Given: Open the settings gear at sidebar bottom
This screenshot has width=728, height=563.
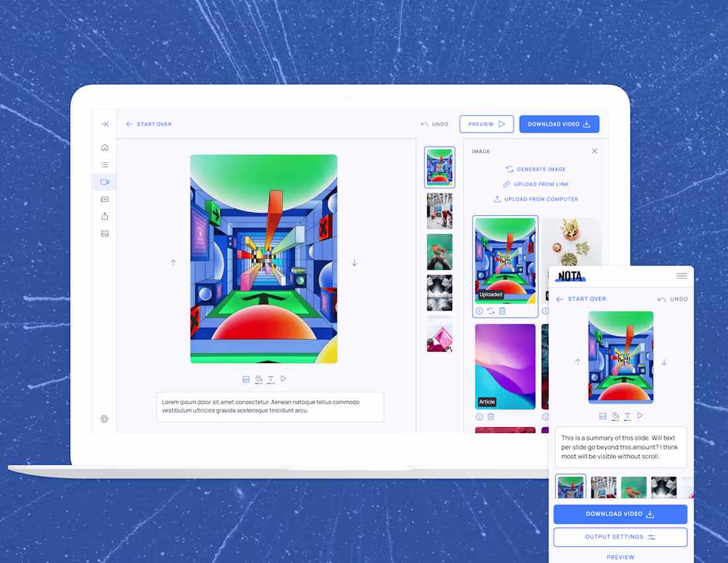Looking at the screenshot, I should tap(104, 419).
